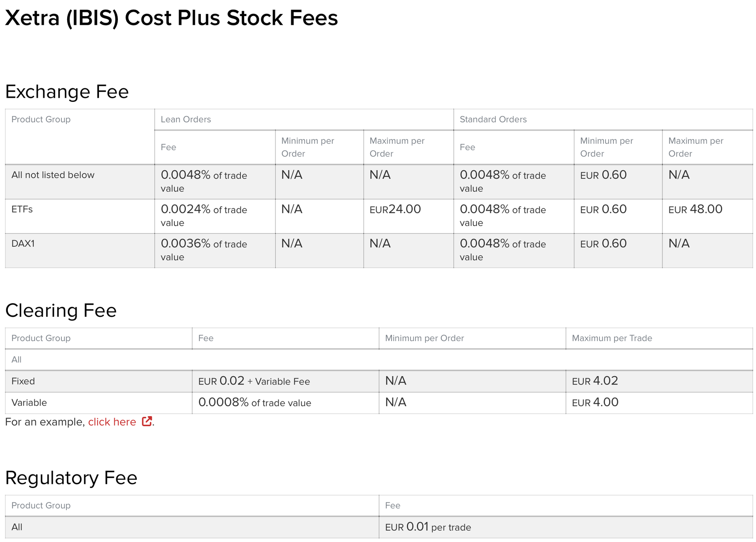Open the 'click here' example link
756x542 pixels.
point(112,422)
